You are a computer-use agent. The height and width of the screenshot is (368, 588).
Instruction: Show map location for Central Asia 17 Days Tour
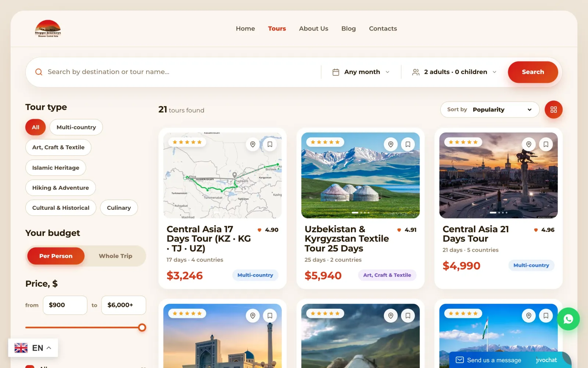[253, 144]
